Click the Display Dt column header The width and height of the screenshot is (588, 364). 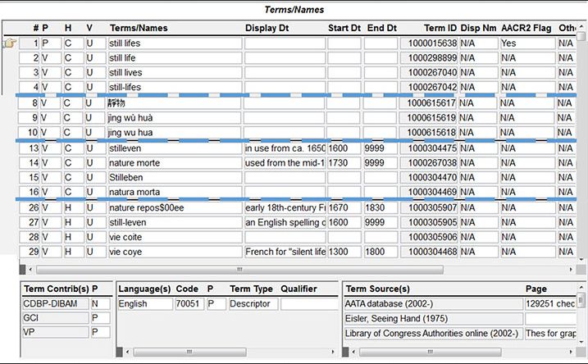click(267, 28)
